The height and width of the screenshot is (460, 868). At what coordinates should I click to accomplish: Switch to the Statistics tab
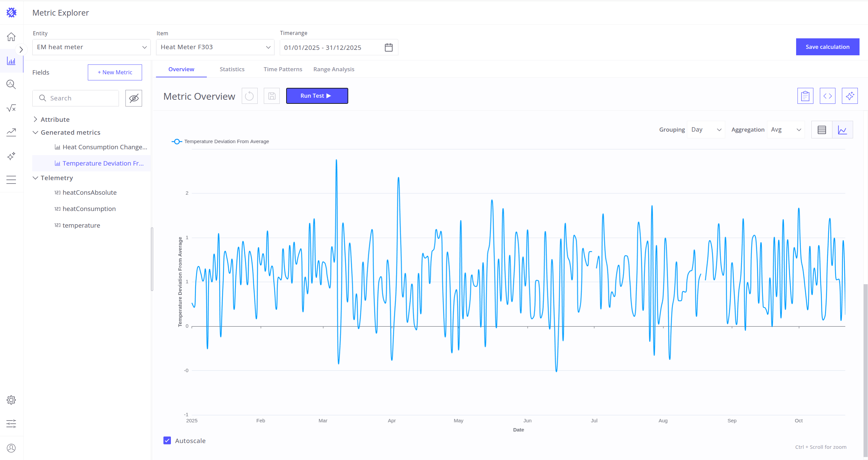232,69
